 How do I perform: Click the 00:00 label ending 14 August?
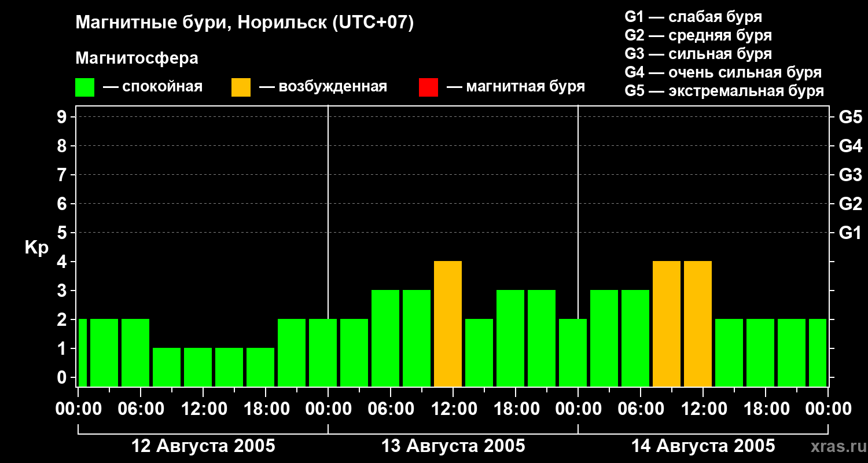coord(828,409)
